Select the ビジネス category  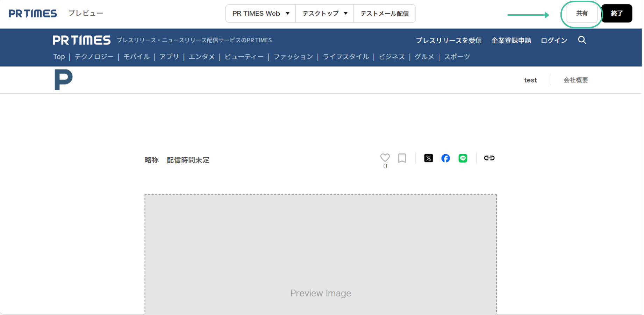[x=392, y=57]
